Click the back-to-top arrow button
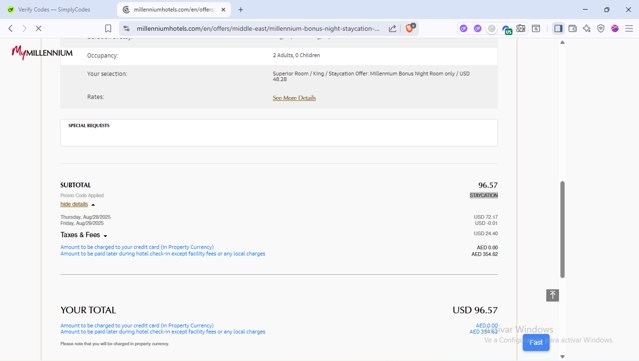This screenshot has width=639, height=361. click(x=552, y=295)
